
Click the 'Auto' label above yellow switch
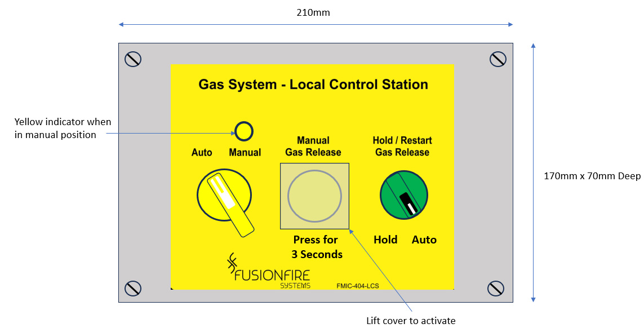coord(202,153)
